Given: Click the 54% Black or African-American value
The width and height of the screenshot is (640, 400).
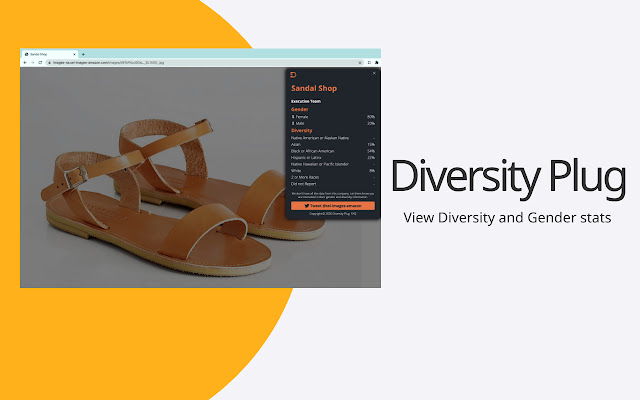Looking at the screenshot, I should (371, 151).
